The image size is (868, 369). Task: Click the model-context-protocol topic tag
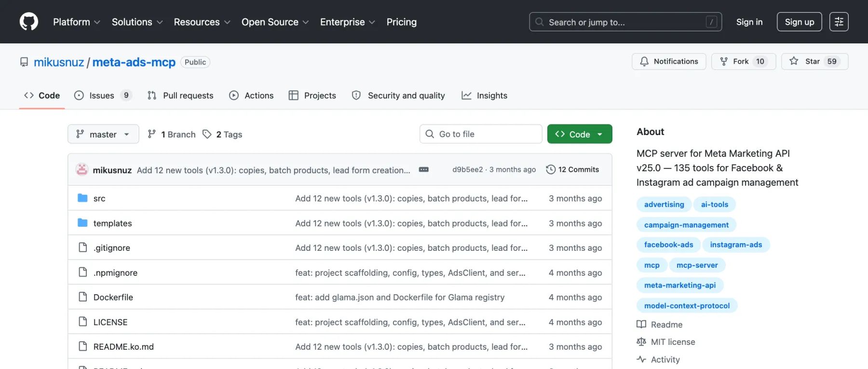687,305
